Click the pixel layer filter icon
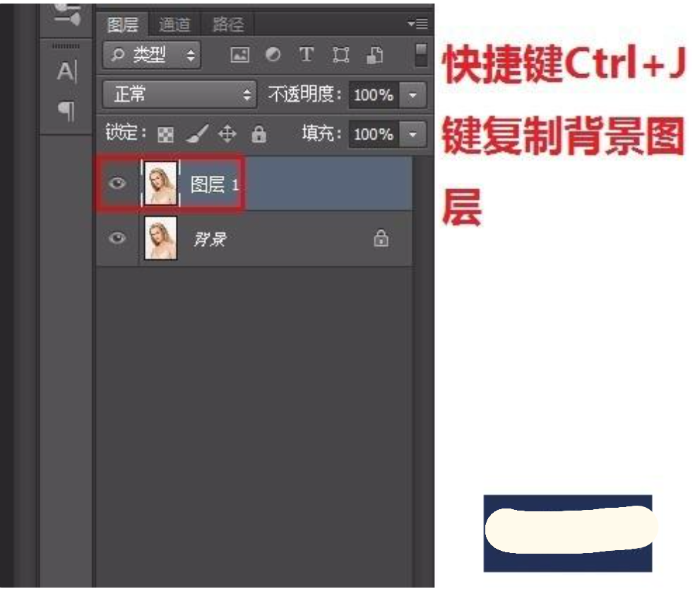 [240, 56]
